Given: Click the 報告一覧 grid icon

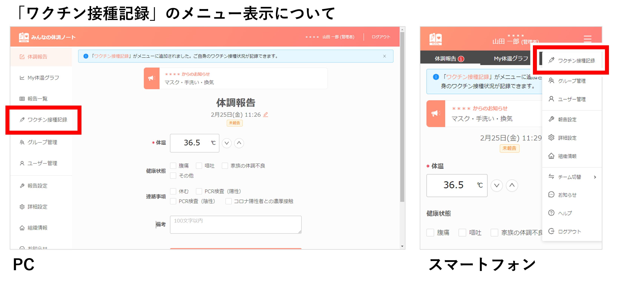Looking at the screenshot, I should (22, 98).
